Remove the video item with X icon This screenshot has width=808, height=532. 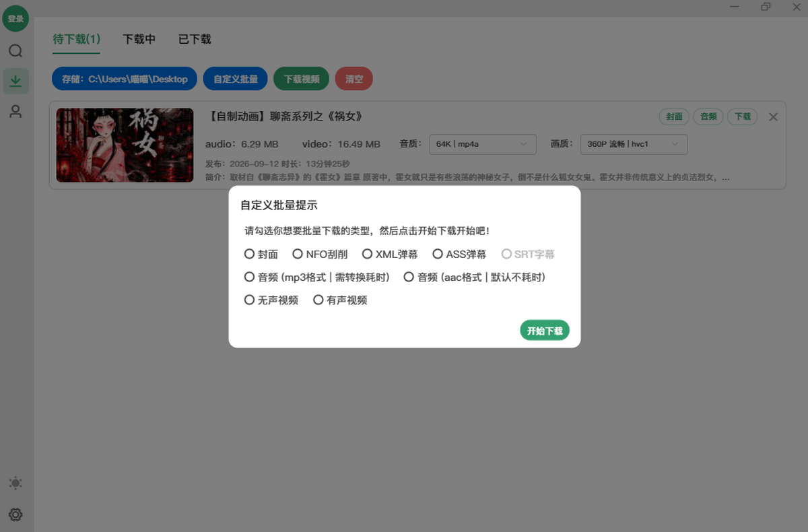[773, 117]
